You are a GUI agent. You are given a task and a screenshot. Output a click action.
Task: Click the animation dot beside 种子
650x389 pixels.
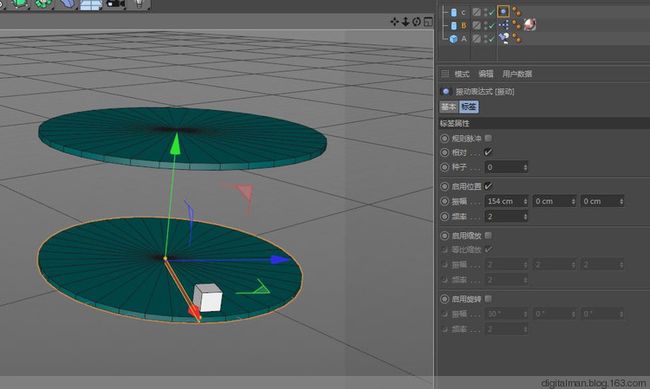tap(444, 167)
